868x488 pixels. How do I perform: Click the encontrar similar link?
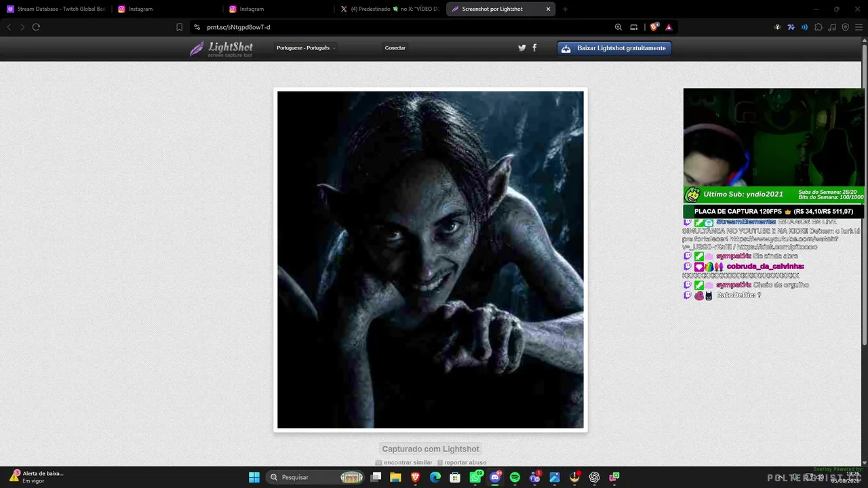tap(403, 462)
